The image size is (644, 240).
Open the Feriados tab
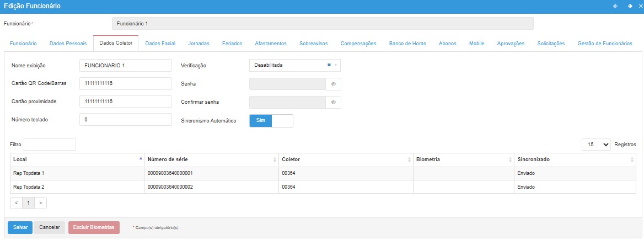click(232, 44)
